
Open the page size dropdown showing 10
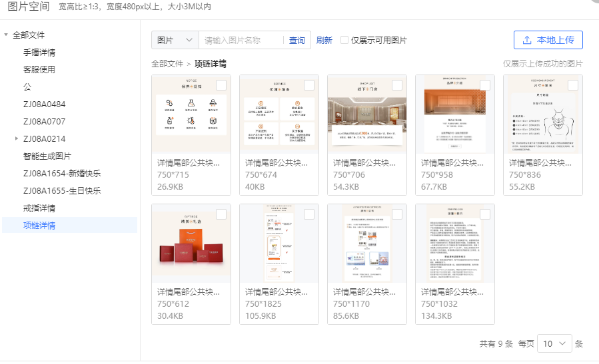tap(554, 343)
